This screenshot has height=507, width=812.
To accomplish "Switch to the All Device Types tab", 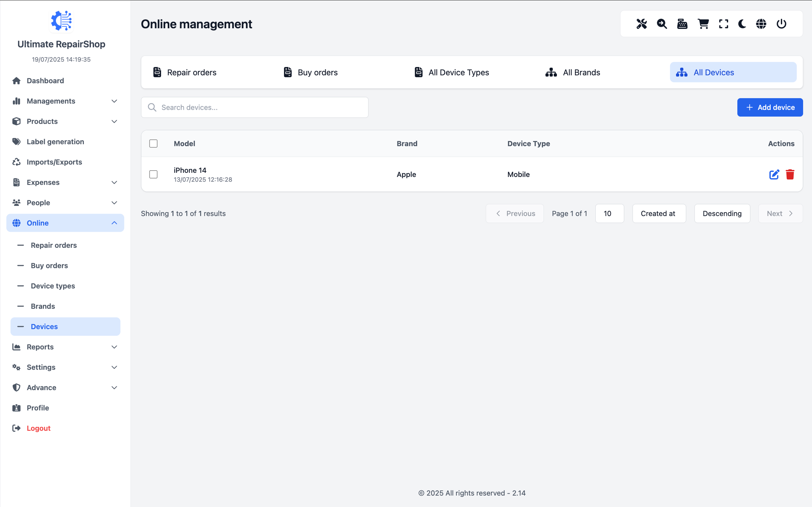I will (452, 72).
